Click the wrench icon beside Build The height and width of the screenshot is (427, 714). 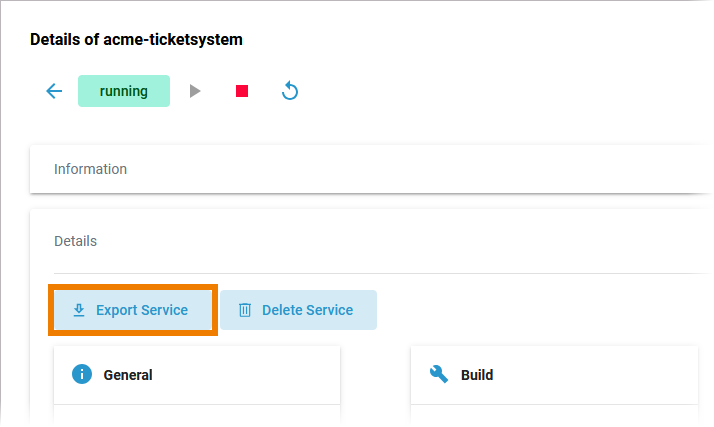(439, 374)
